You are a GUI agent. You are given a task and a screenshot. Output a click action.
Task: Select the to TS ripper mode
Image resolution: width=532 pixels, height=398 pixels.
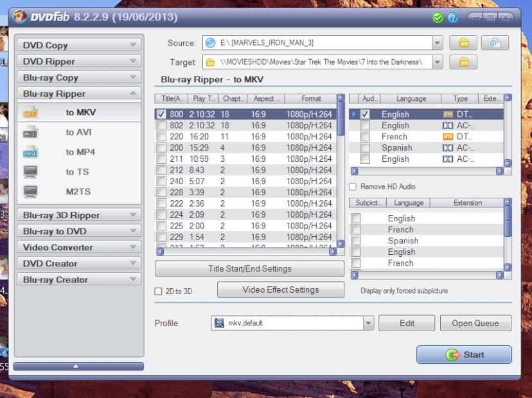coord(79,171)
